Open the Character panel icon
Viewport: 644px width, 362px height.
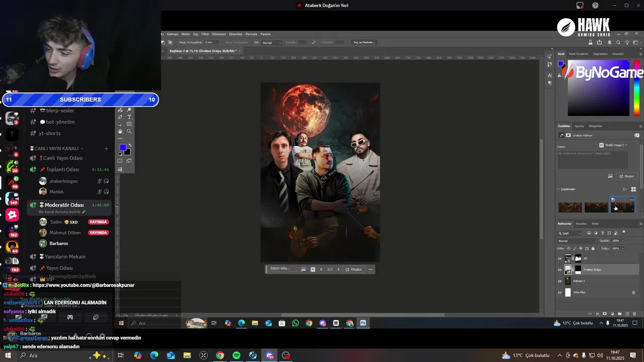tap(549, 75)
